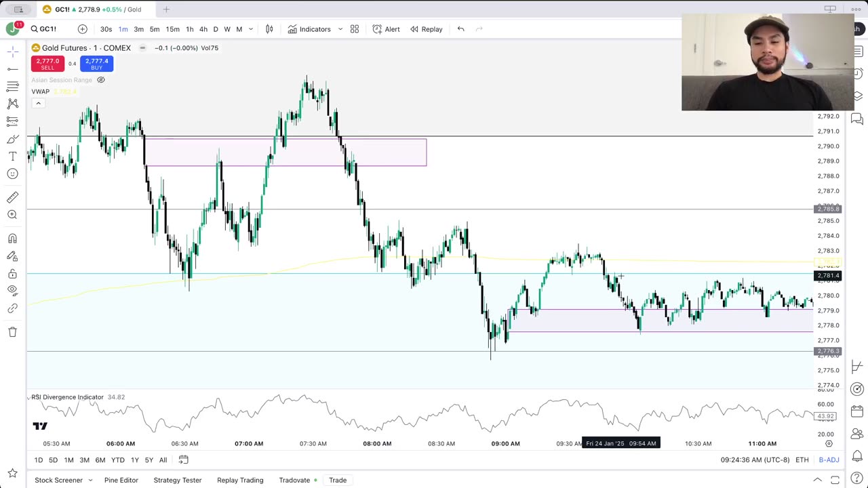Open timezone menu showing UTC-8
Image resolution: width=868 pixels, height=488 pixels.
point(755,460)
